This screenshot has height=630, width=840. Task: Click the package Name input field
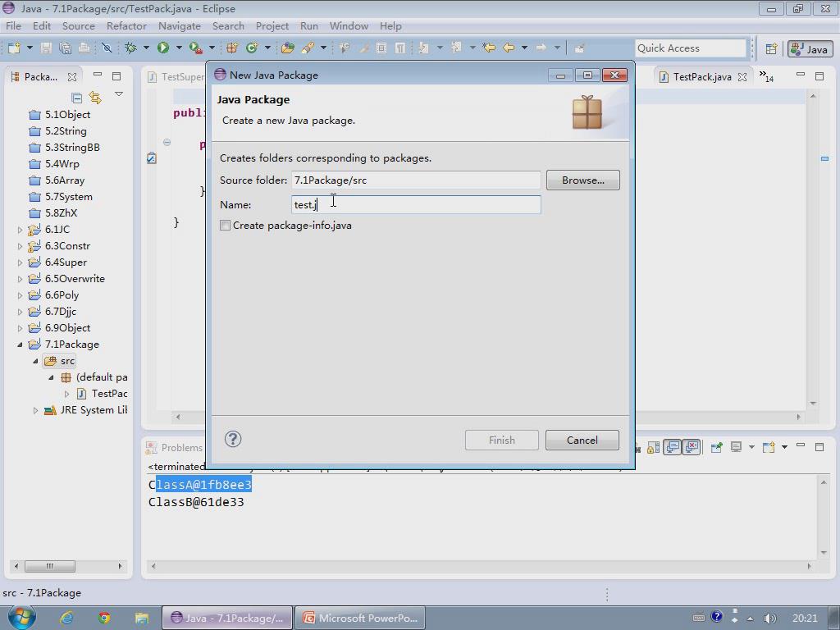tap(416, 204)
